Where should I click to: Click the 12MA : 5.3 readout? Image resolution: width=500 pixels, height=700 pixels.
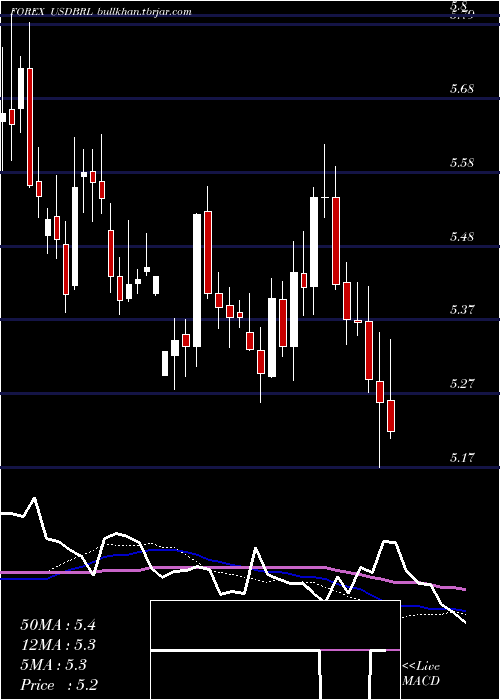[58, 645]
